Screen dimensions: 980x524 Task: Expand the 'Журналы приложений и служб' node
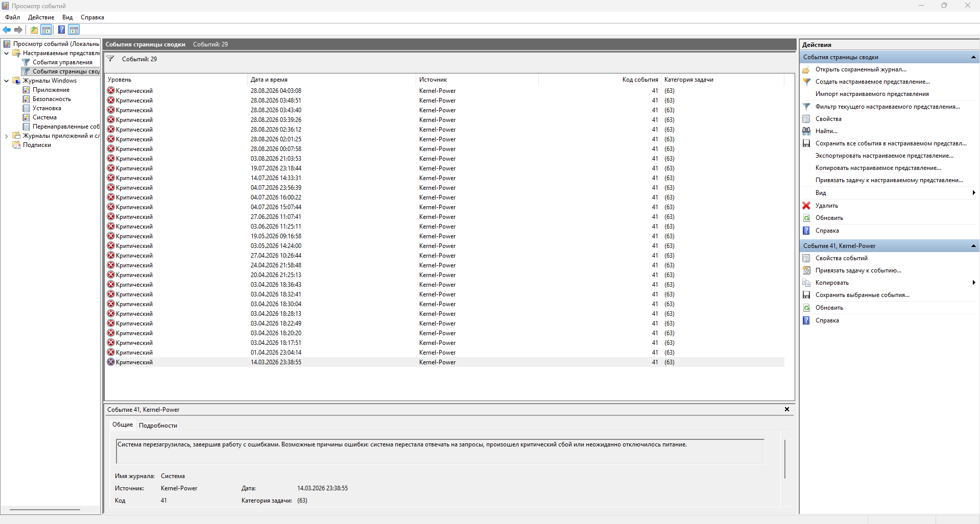click(6, 136)
